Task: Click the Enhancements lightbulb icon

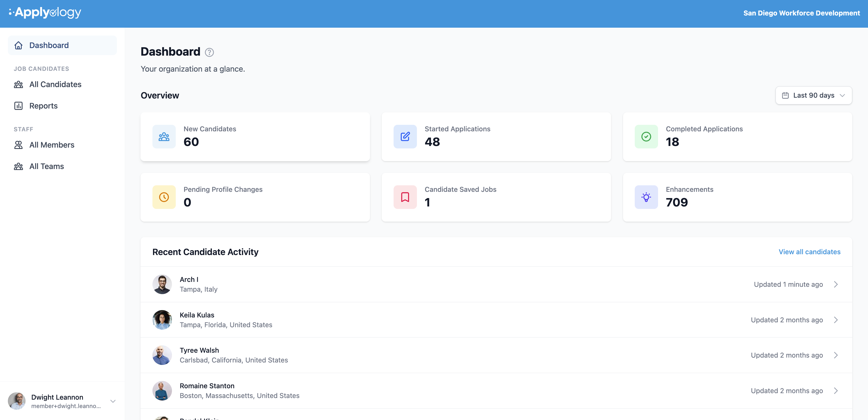Action: click(646, 197)
